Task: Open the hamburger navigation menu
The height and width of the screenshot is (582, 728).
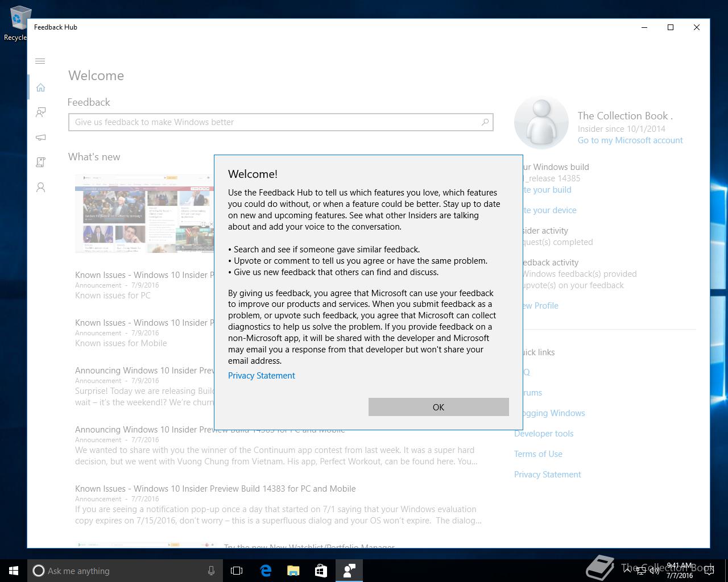Action: (40, 61)
